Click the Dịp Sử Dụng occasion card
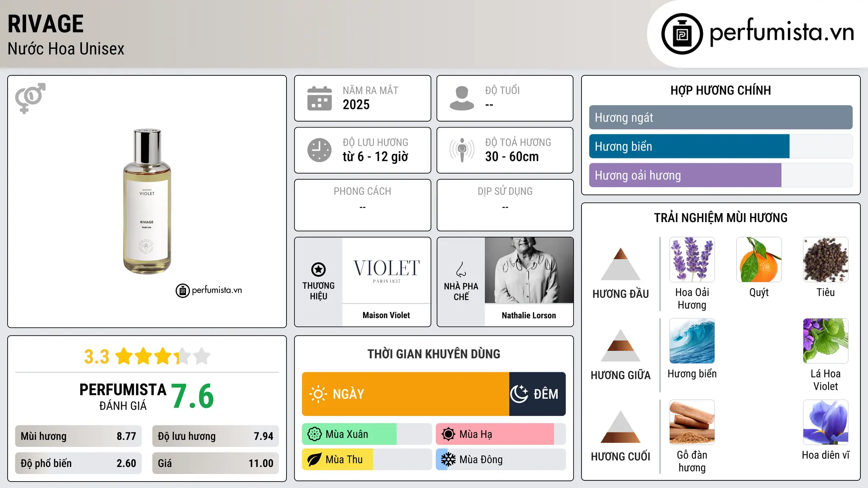 [505, 205]
